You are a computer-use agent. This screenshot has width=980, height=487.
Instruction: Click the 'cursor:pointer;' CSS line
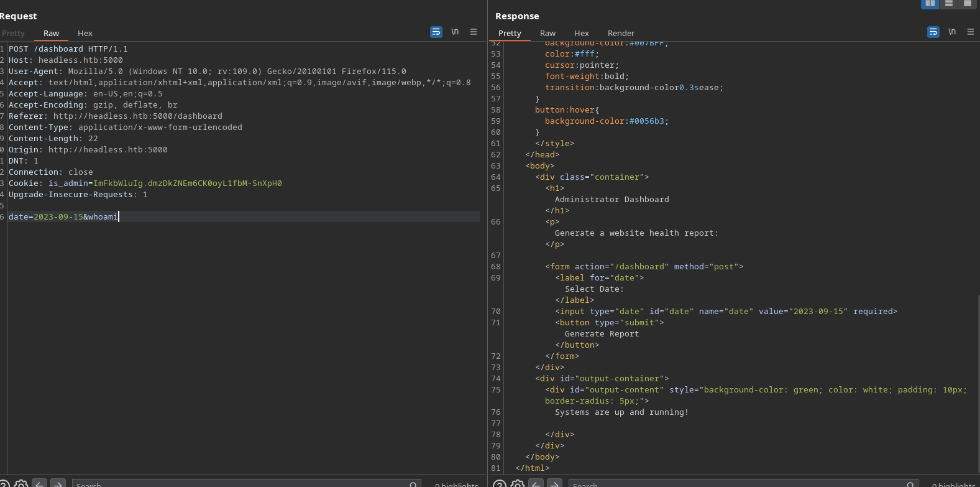point(582,65)
